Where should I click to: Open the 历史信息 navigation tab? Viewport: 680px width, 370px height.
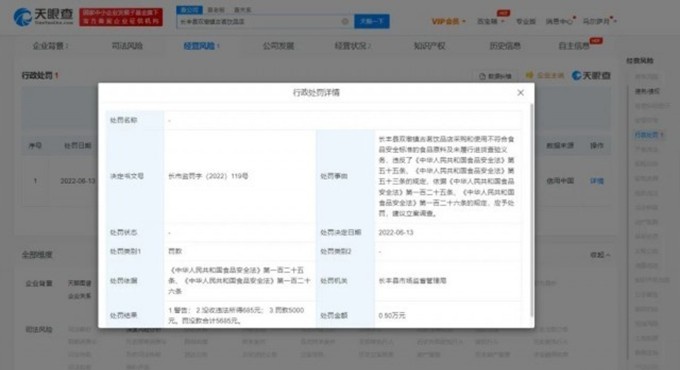[x=505, y=46]
